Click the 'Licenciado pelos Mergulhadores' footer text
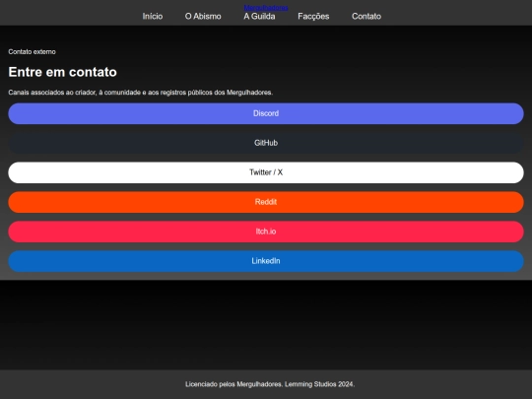 270,384
